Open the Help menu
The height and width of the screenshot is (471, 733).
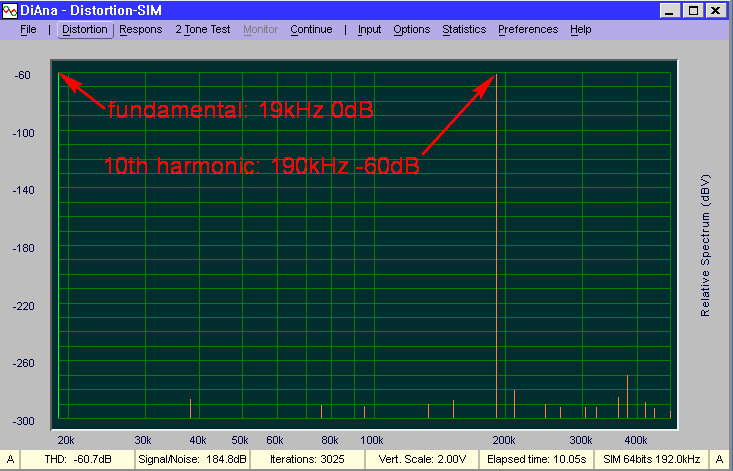[x=581, y=29]
